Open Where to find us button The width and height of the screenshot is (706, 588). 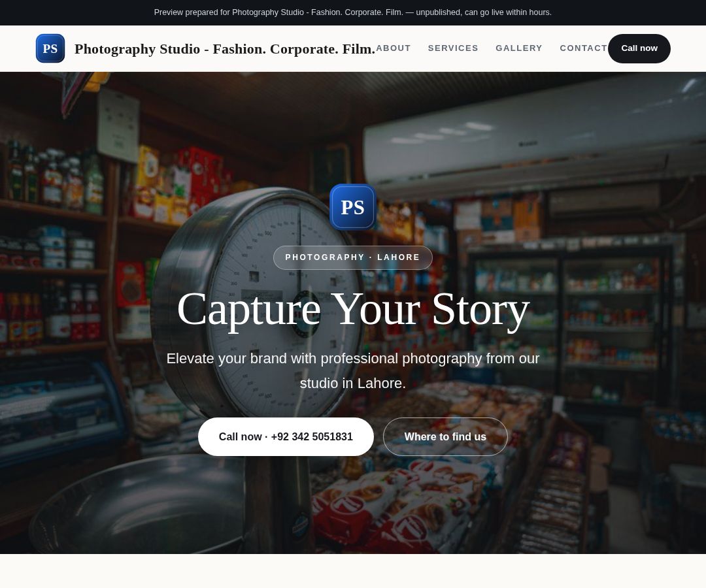[445, 437]
